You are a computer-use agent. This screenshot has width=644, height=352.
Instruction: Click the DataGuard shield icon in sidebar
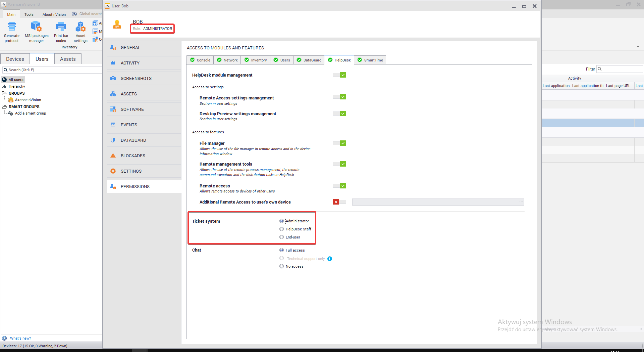[113, 140]
